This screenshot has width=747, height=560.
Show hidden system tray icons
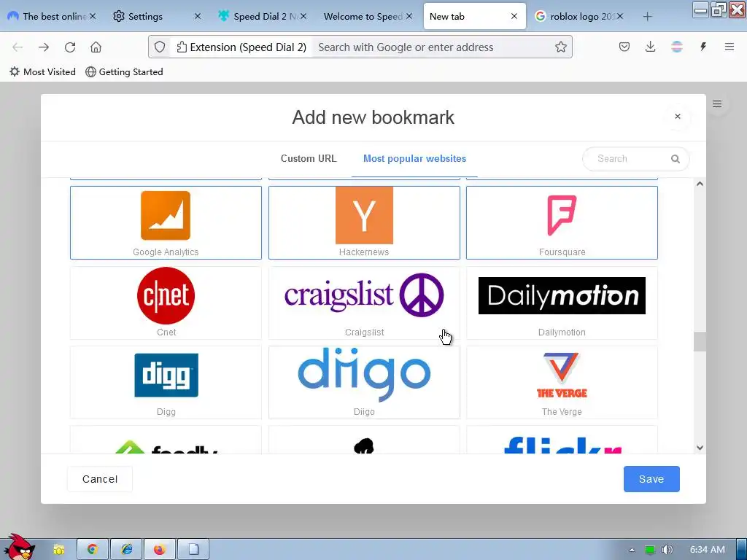(632, 550)
